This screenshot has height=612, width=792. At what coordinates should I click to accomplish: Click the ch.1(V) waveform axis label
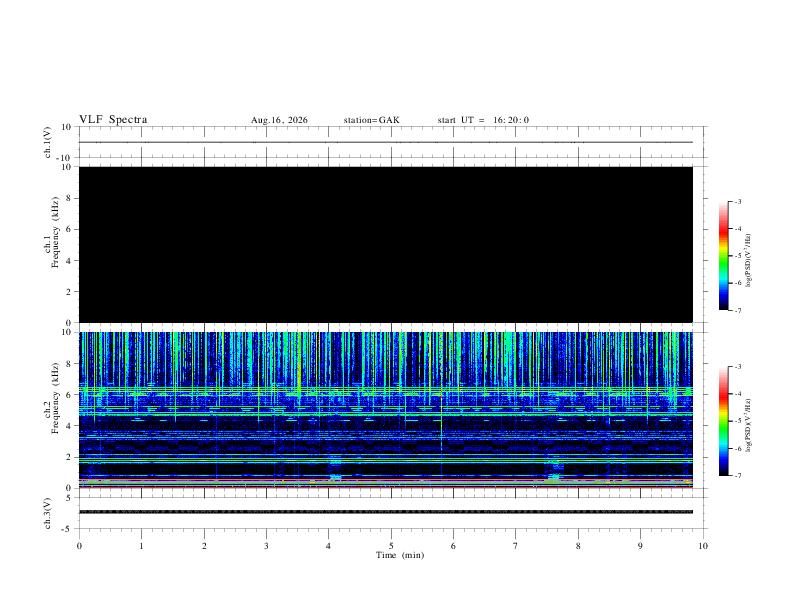coord(48,142)
